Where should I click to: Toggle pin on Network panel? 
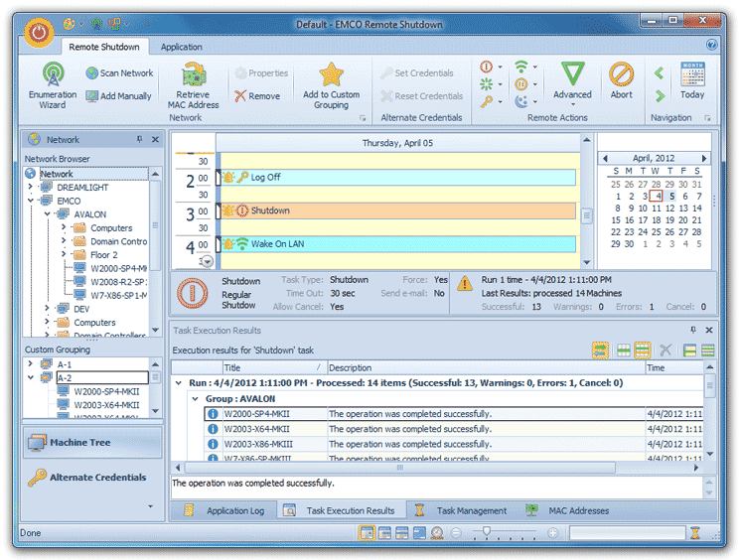click(139, 140)
